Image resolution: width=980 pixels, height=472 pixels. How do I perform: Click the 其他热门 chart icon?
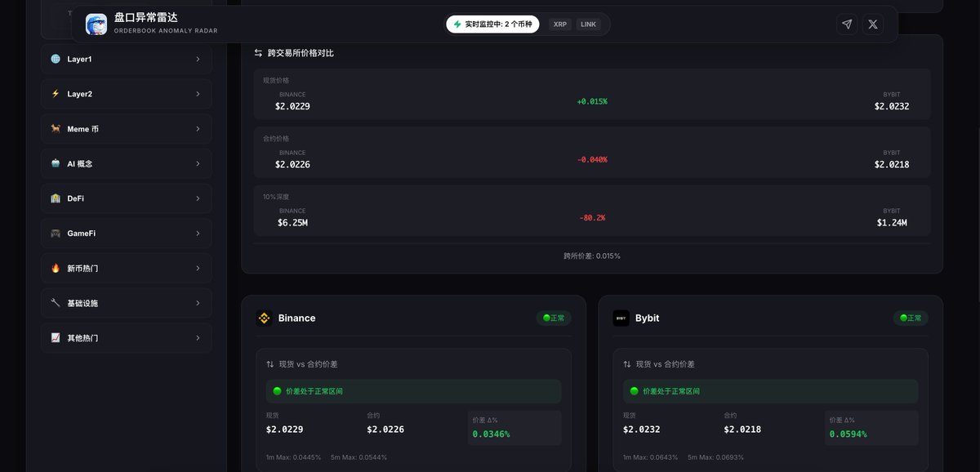point(56,337)
